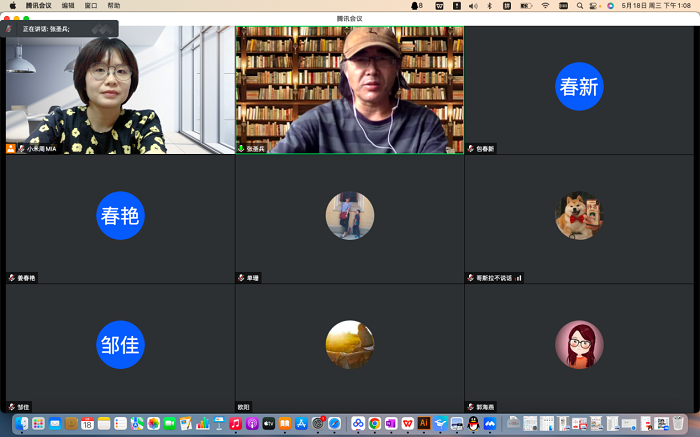Click the microphone icon beside 张圣兵's name
700x437 pixels.
(241, 148)
